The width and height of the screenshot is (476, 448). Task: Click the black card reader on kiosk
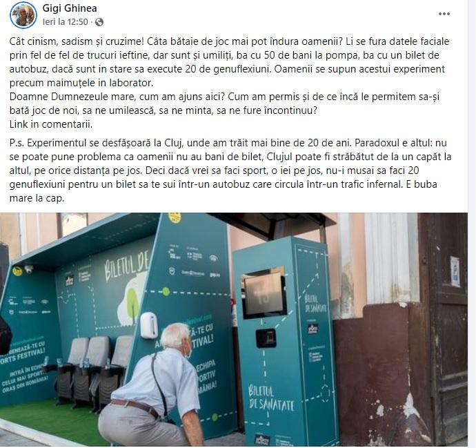pos(266,338)
